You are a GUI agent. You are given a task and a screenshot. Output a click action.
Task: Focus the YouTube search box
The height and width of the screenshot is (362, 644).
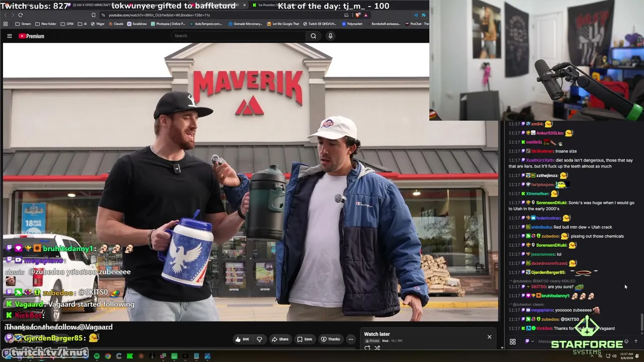(237, 36)
